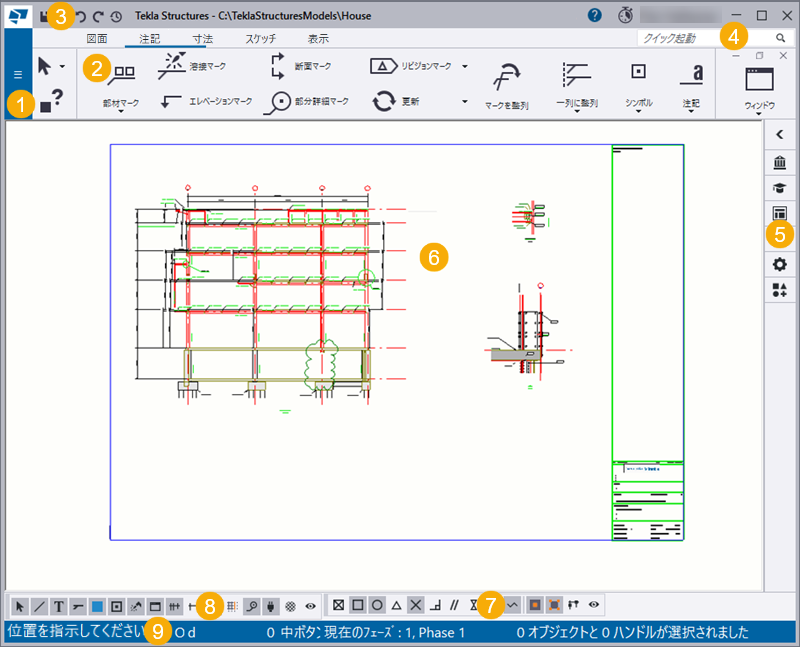Open the ウィンドウ window dropdown

[759, 113]
